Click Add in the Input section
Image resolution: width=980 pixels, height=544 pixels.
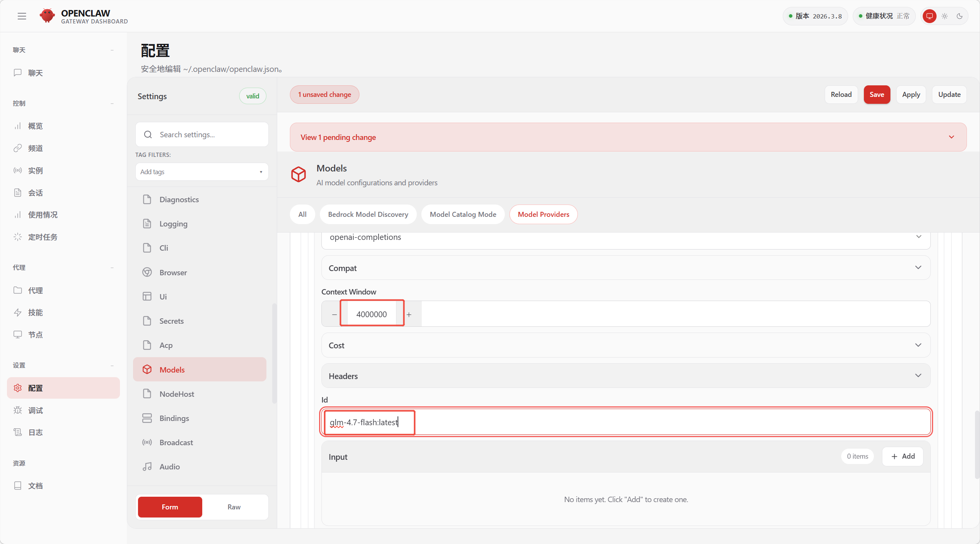click(902, 456)
